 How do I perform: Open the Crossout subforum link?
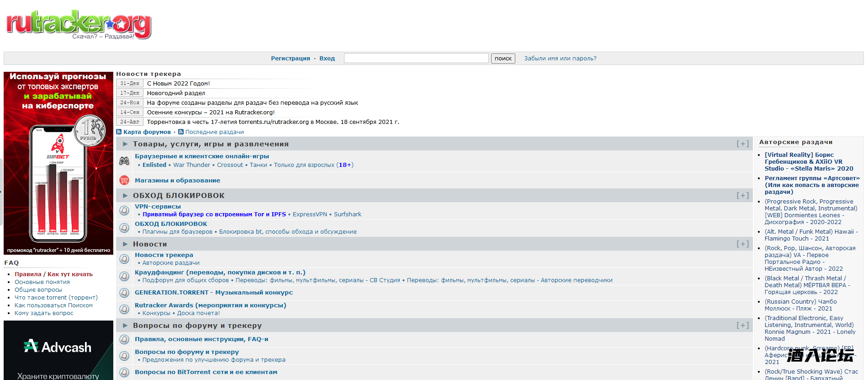pyautogui.click(x=230, y=165)
